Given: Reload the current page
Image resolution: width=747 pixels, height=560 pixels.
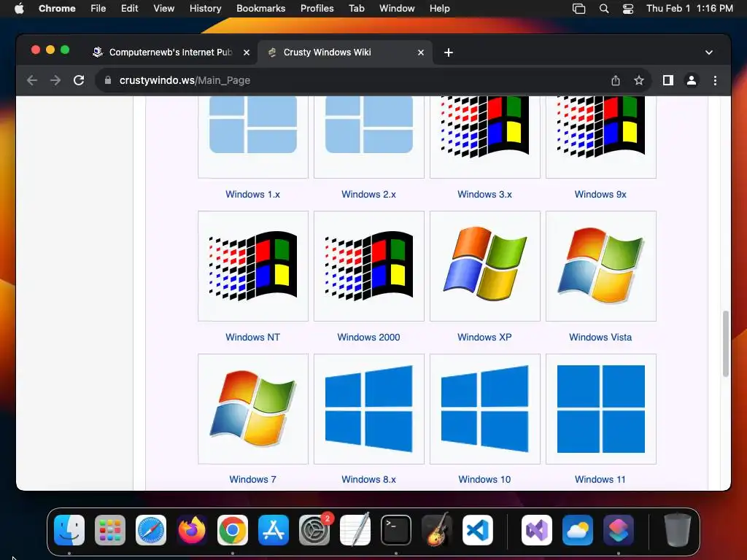Looking at the screenshot, I should [x=79, y=80].
